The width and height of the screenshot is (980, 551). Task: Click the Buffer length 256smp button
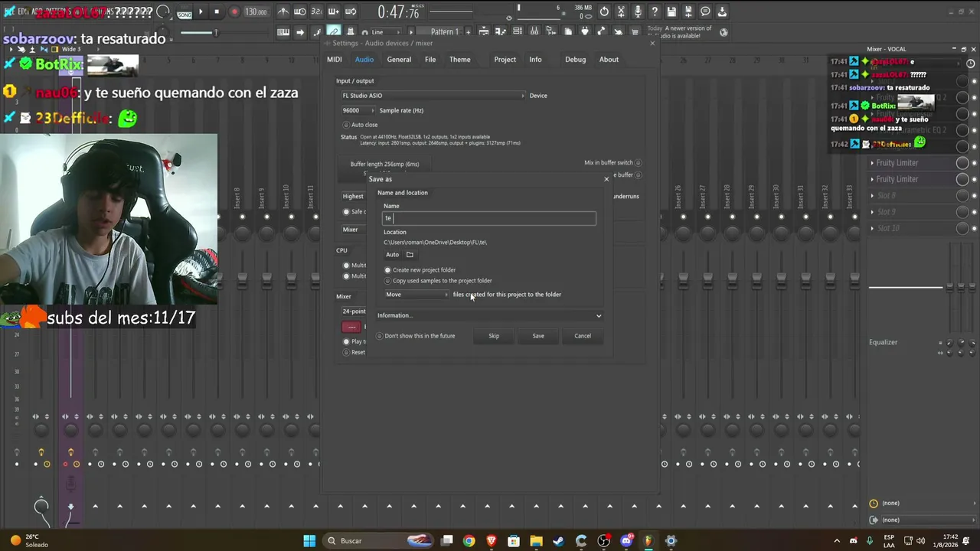pyautogui.click(x=384, y=164)
